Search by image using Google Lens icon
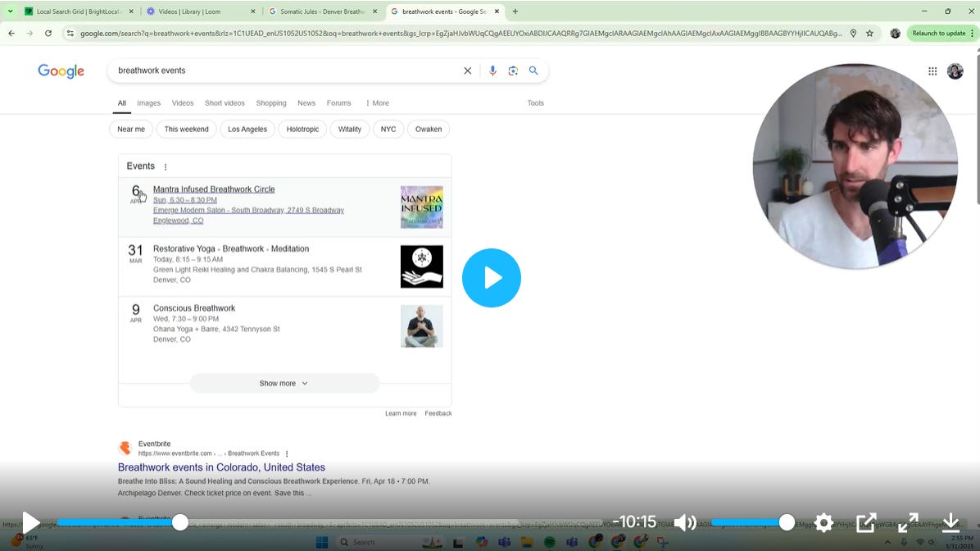Image resolution: width=980 pixels, height=551 pixels. click(x=513, y=71)
